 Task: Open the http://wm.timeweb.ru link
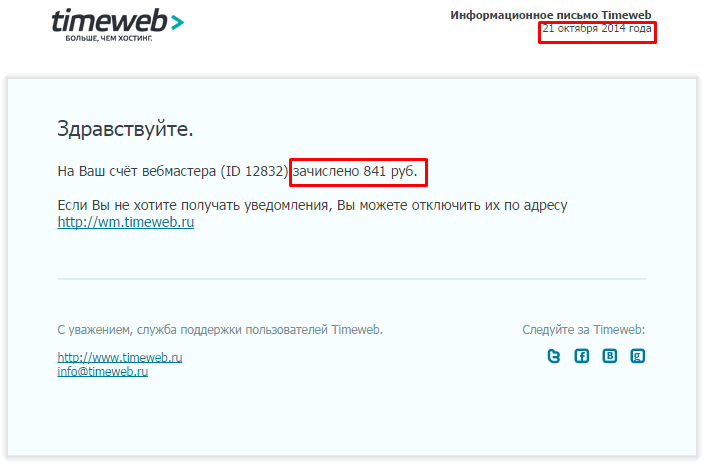(x=126, y=222)
